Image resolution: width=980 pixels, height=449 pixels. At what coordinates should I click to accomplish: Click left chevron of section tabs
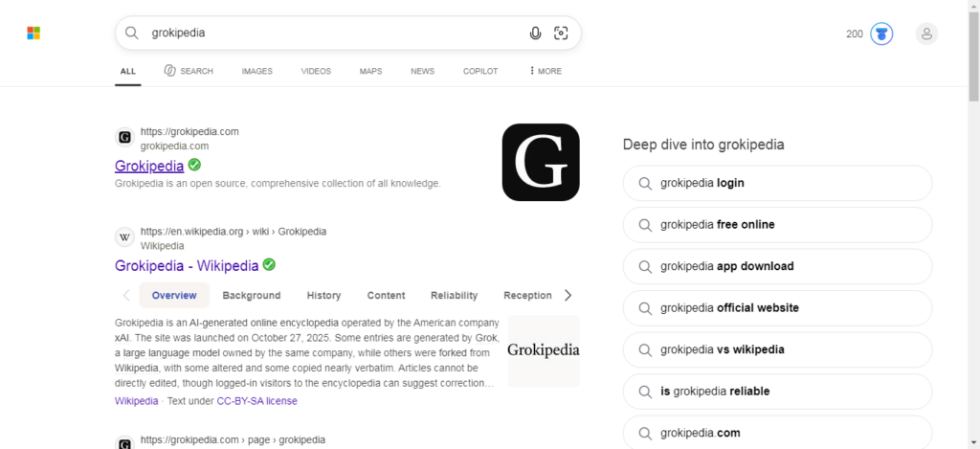126,295
